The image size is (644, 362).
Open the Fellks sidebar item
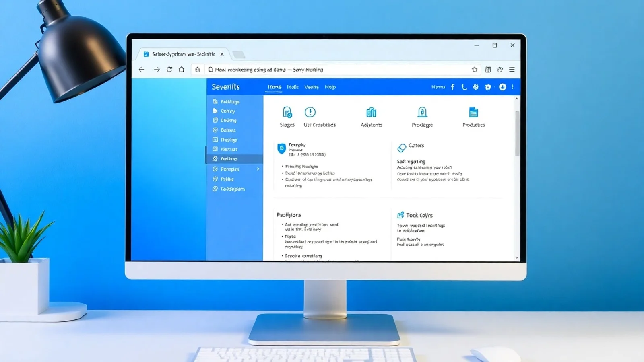(235, 179)
